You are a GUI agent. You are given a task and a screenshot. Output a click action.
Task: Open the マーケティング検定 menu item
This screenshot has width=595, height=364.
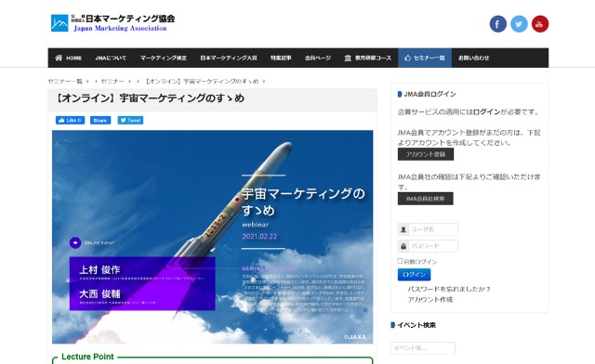click(164, 58)
